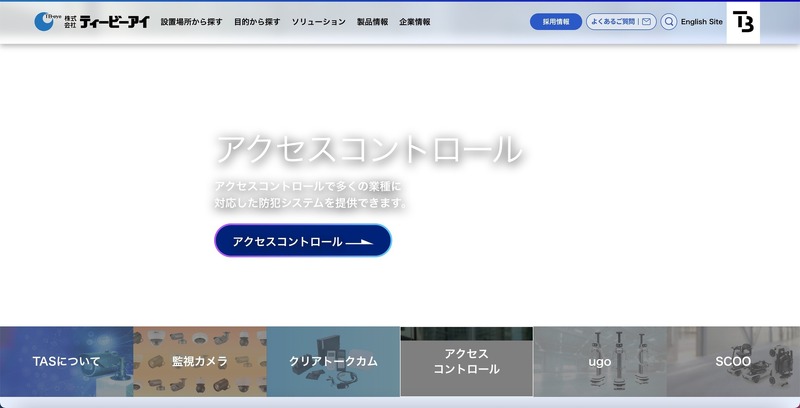Expand the 企業情報 menu
Viewport: 800px width, 408px height.
[415, 21]
